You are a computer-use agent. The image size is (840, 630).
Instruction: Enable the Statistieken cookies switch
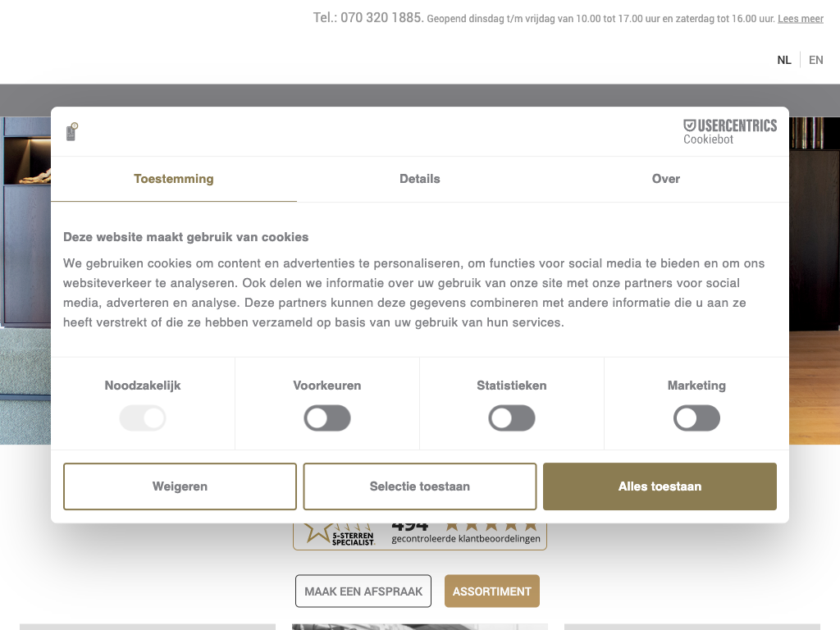click(x=512, y=418)
